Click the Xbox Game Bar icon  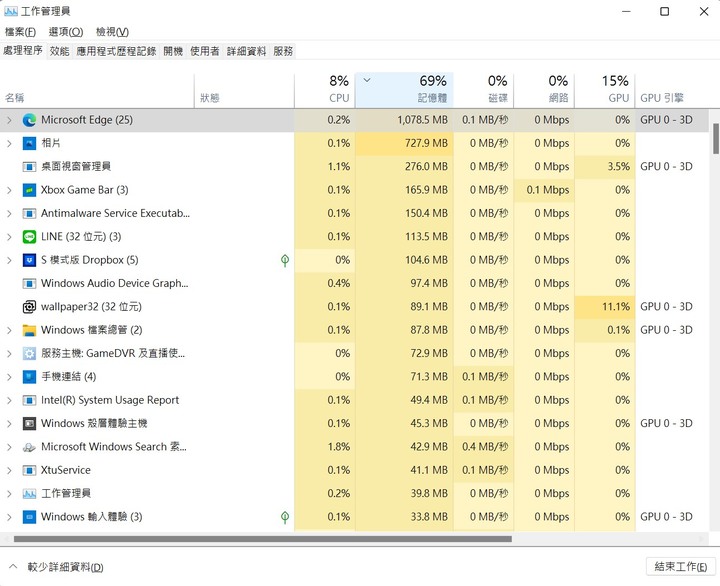pos(29,190)
